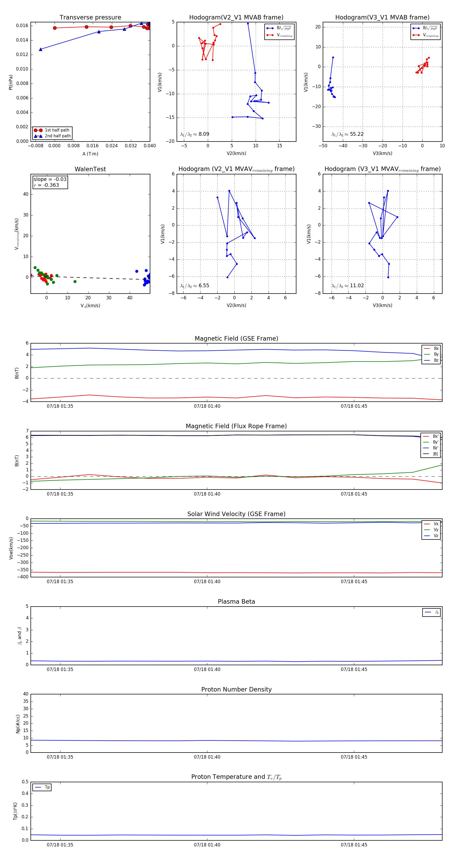Click the "Tp(10^6K)" y-axis label
This screenshot has height=868, width=473.
(15, 811)
